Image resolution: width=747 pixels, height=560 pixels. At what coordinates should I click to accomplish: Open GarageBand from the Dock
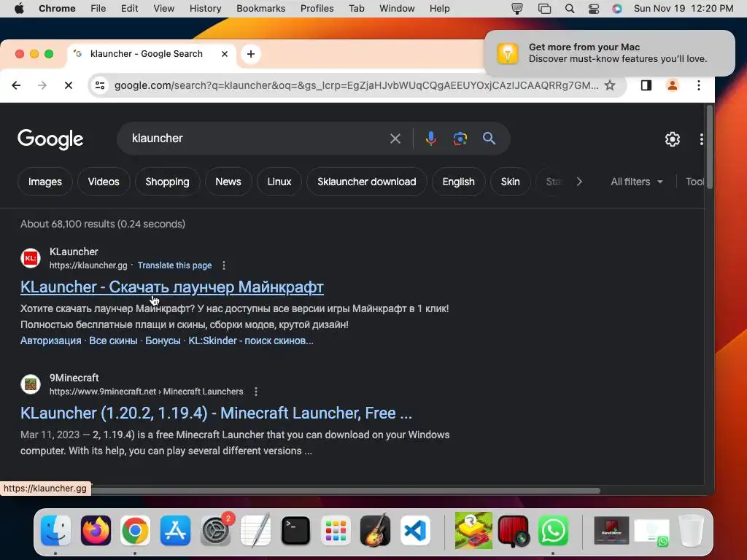(376, 530)
